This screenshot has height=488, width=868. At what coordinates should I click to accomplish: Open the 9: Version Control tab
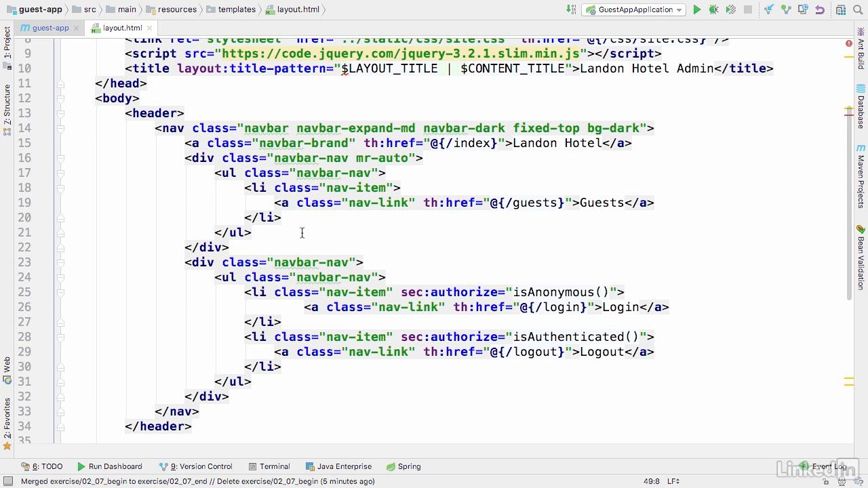pyautogui.click(x=195, y=466)
